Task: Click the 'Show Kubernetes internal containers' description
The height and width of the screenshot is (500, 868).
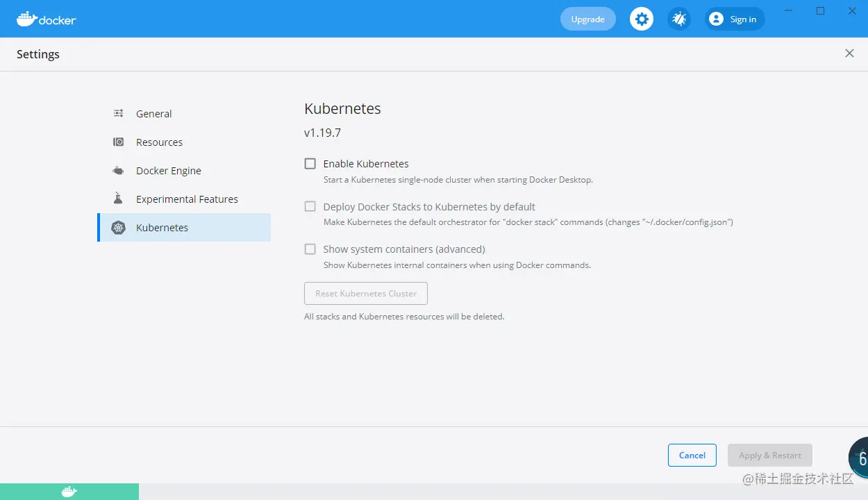Action: pos(457,265)
